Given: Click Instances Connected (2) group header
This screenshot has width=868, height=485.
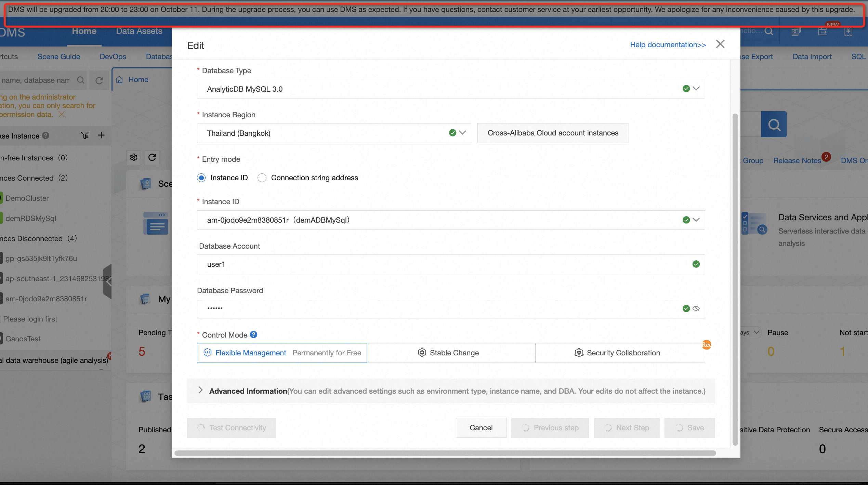Looking at the screenshot, I should tap(34, 178).
